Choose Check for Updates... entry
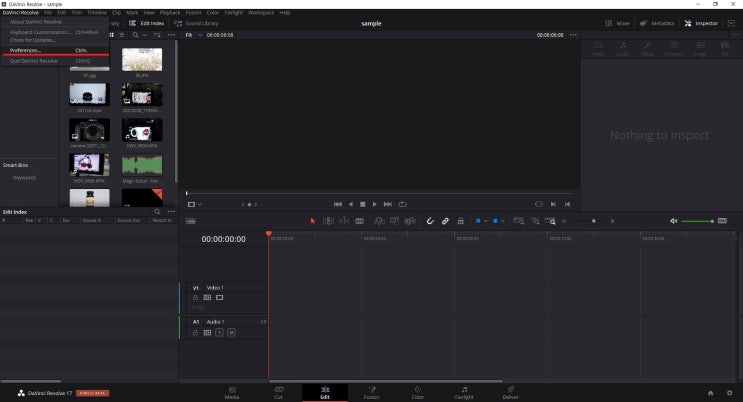The width and height of the screenshot is (743, 402). tap(55, 40)
